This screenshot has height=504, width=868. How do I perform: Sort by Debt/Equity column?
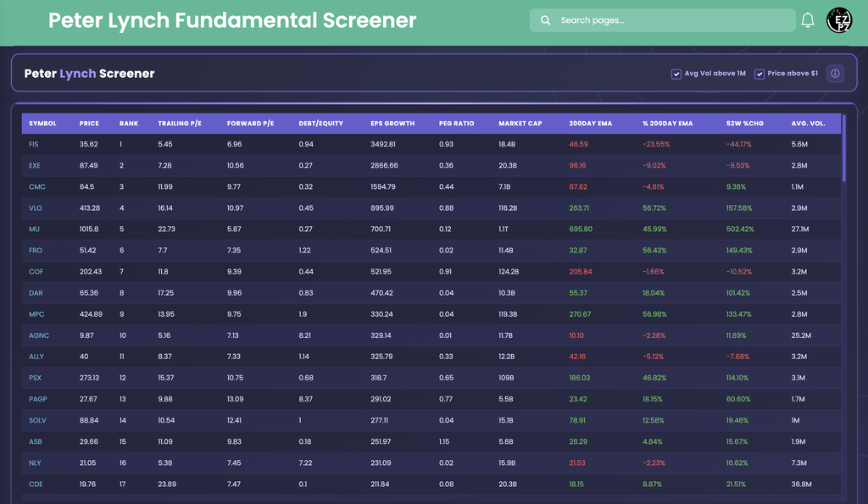point(321,124)
